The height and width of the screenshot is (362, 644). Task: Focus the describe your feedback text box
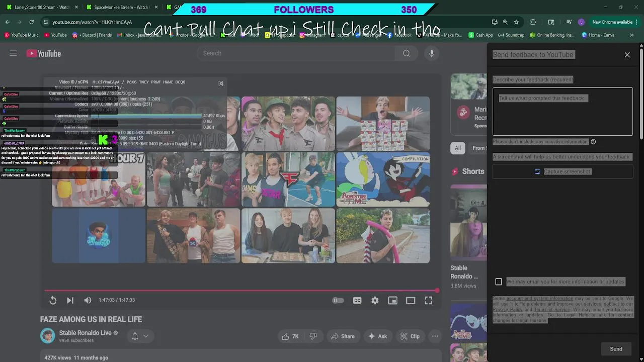(562, 112)
